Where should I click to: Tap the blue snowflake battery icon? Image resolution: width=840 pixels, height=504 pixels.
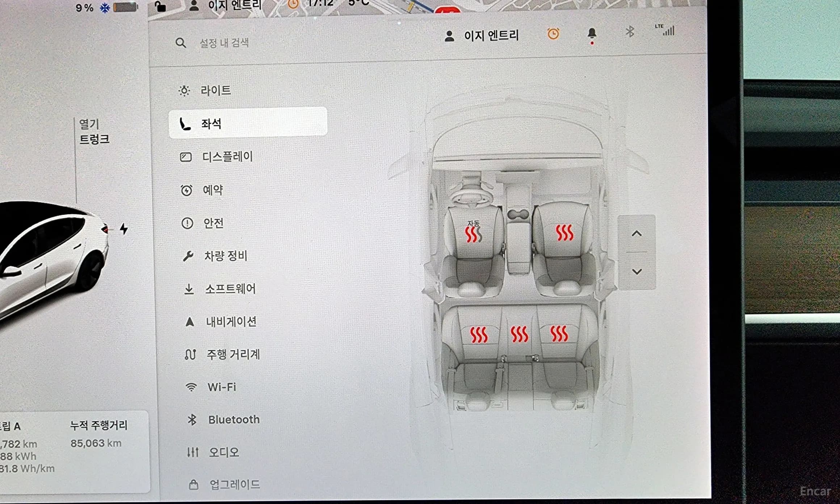coord(105,8)
